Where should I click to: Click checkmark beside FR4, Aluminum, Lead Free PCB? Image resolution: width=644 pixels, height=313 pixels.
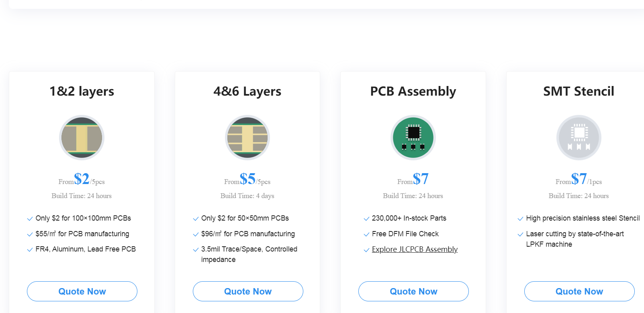30,250
